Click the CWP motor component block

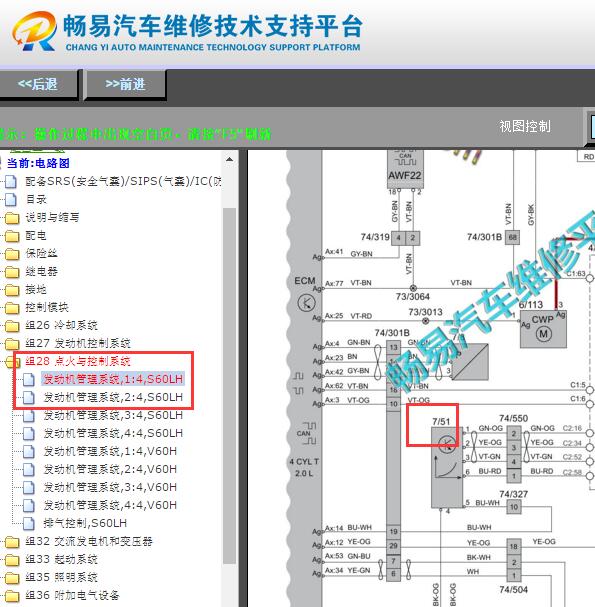click(543, 329)
